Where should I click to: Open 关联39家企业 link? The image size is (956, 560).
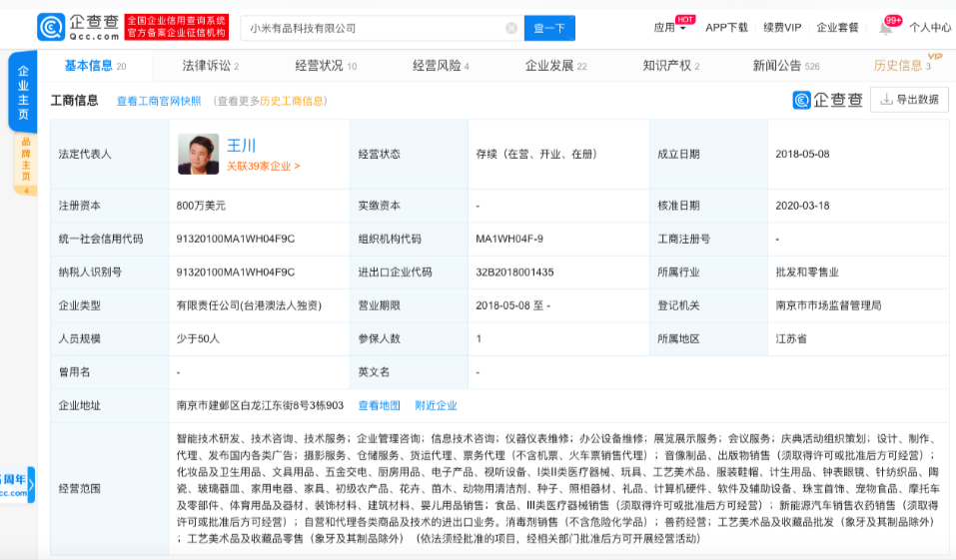pos(263,167)
